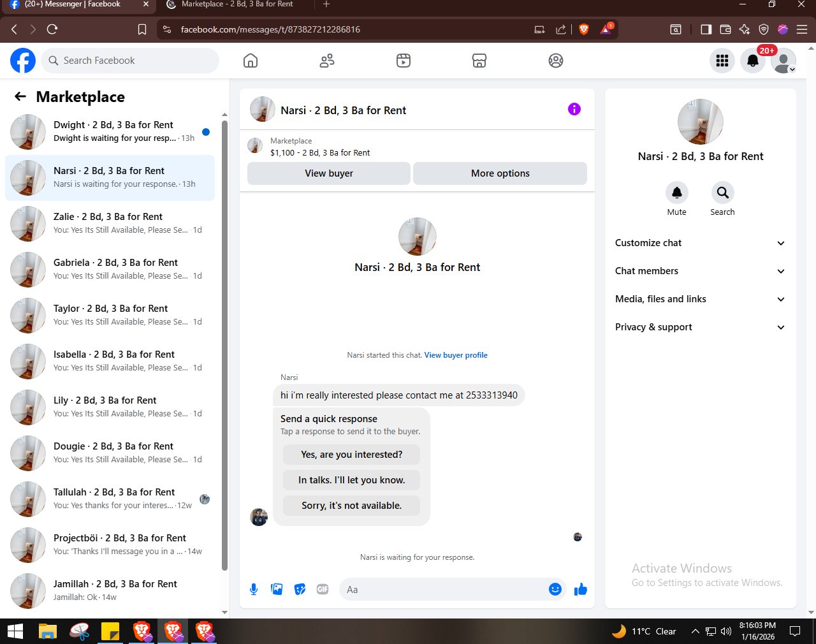The height and width of the screenshot is (644, 816).
Task: Expand Media, files and links section
Action: click(x=701, y=299)
